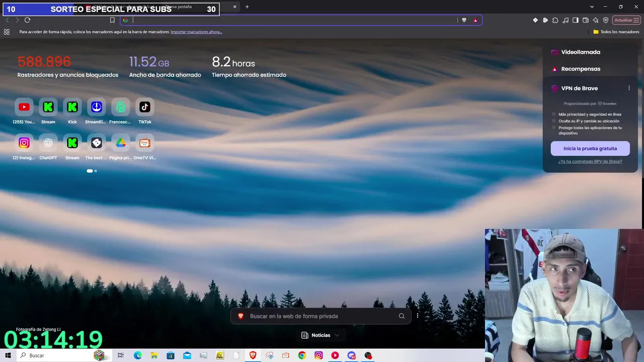Open Brave Shields lion icon in address bar
Screen dimensions: 644x362
[464, 20]
